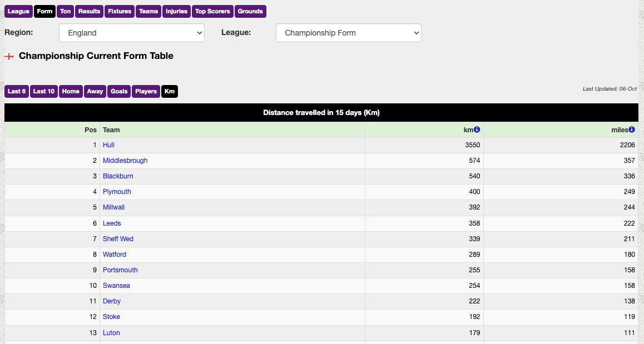Viewport: 644px width, 344px height.
Task: Open the Millwall team link
Action: (113, 207)
